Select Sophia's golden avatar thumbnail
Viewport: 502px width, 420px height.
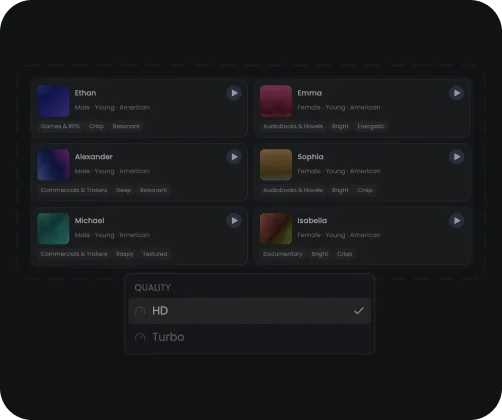click(276, 165)
